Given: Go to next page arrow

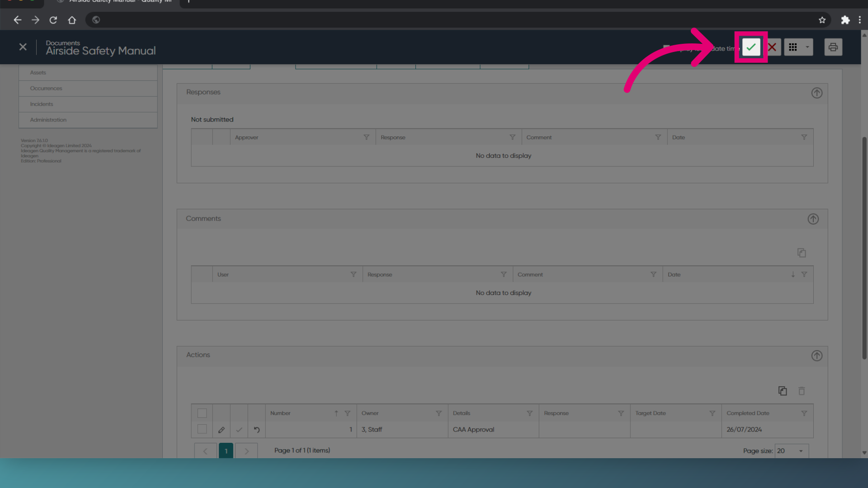Looking at the screenshot, I should click(246, 451).
